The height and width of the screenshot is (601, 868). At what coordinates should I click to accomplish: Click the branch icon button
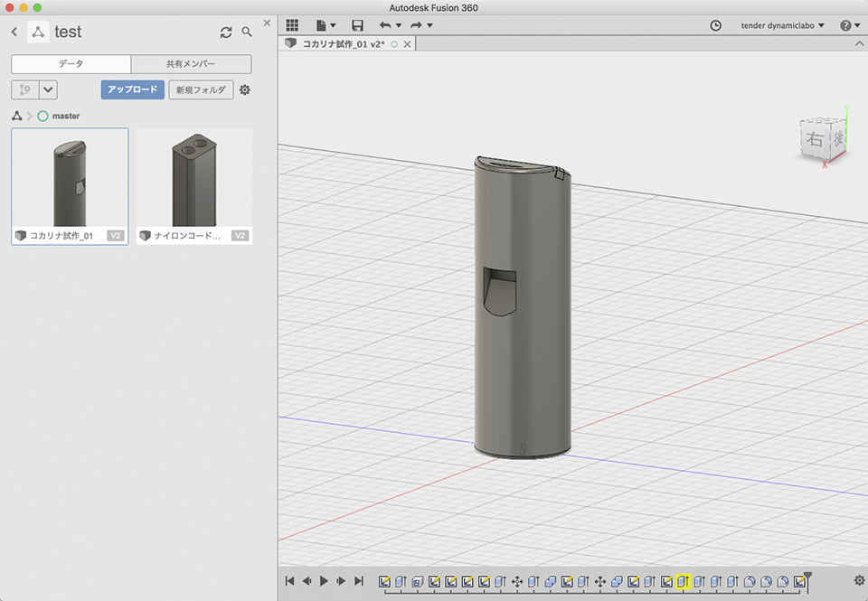(x=25, y=89)
